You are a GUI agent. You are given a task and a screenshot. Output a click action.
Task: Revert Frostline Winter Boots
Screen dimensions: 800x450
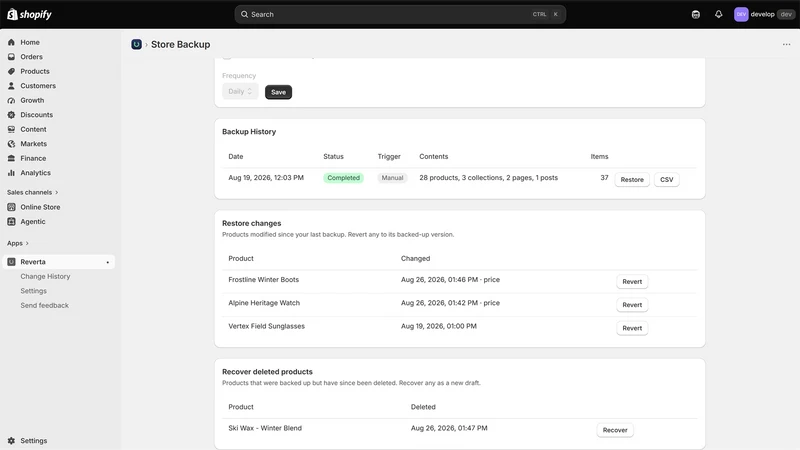632,282
